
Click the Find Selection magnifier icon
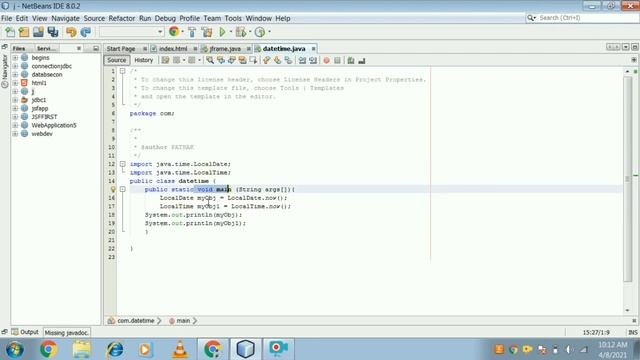click(x=210, y=60)
